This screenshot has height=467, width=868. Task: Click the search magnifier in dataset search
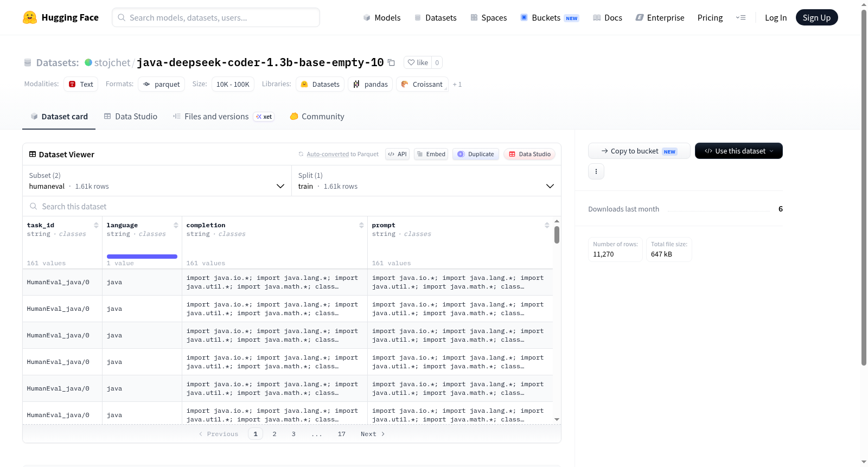(x=34, y=206)
